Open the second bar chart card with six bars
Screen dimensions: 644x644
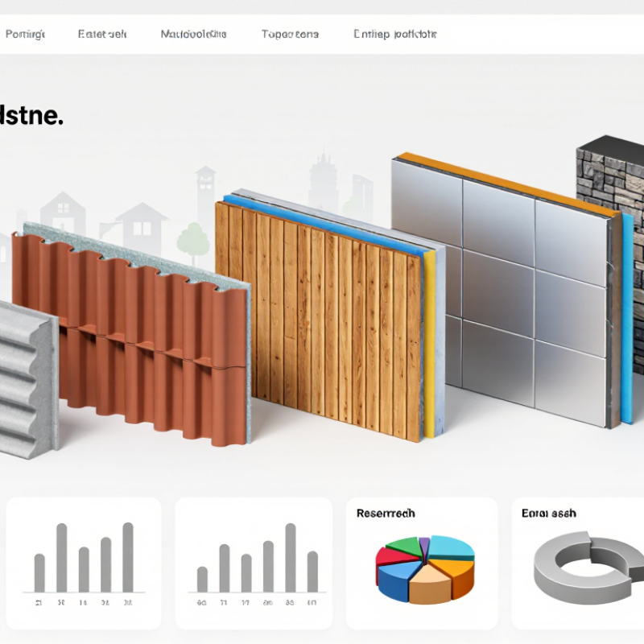coord(254,563)
